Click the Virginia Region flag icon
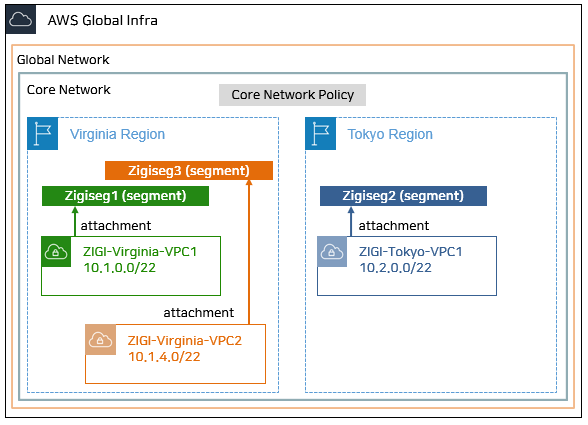This screenshot has width=588, height=425. pos(43,134)
